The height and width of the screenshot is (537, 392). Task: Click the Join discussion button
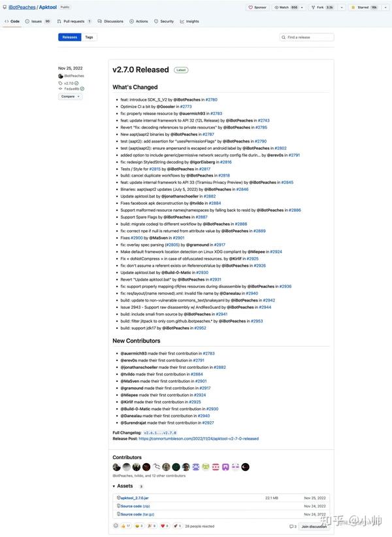314,527
